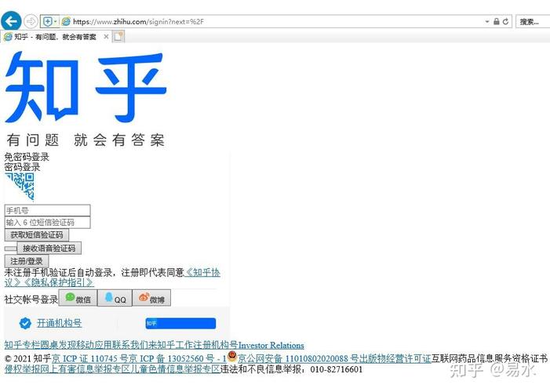Open the 联系我们 footer link
The height and width of the screenshot is (392, 550).
[130, 345]
